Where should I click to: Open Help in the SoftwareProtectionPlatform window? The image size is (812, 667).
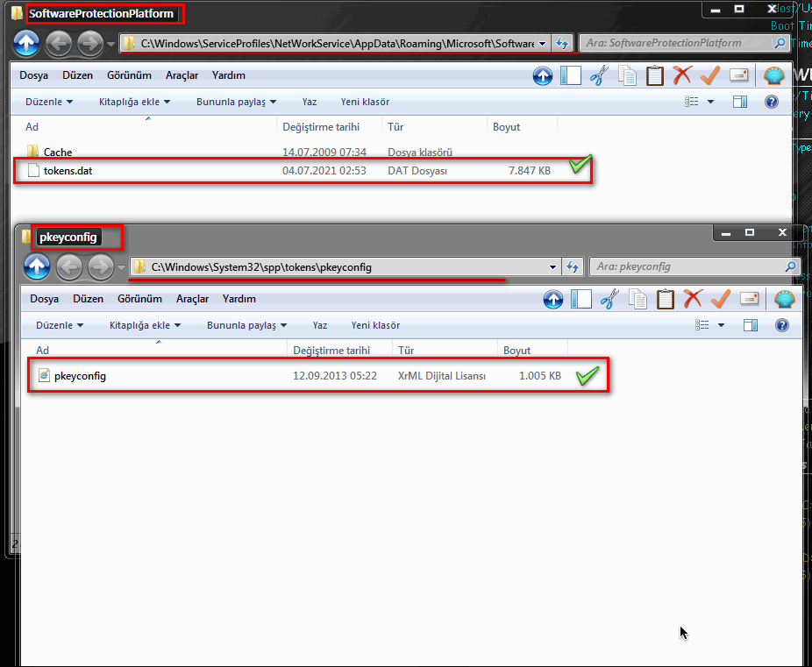pos(772,102)
